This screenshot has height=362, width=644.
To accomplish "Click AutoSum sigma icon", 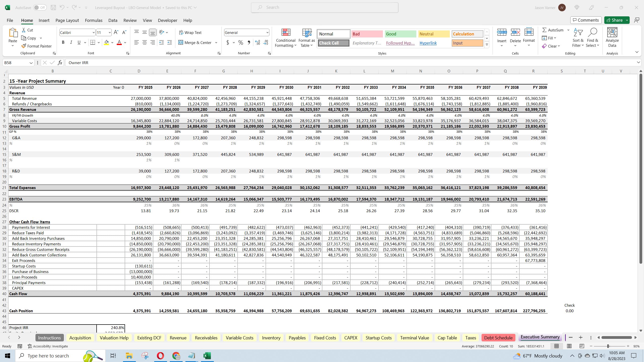I will (x=544, y=30).
